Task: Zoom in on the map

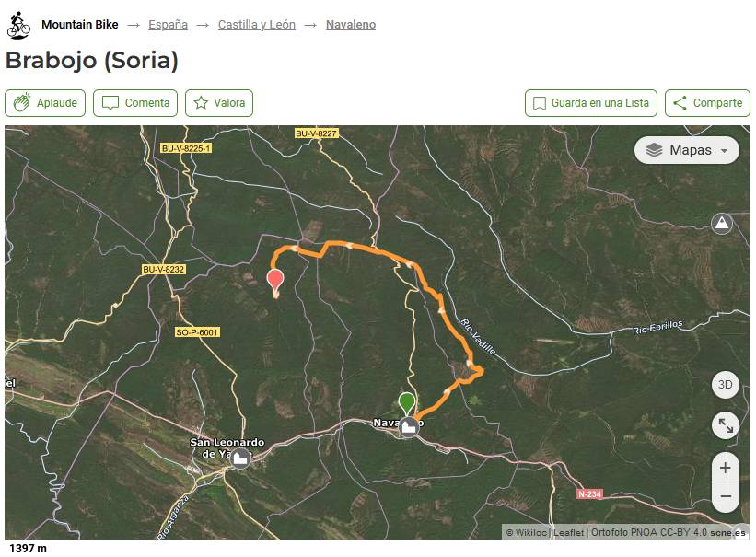Action: point(726,468)
